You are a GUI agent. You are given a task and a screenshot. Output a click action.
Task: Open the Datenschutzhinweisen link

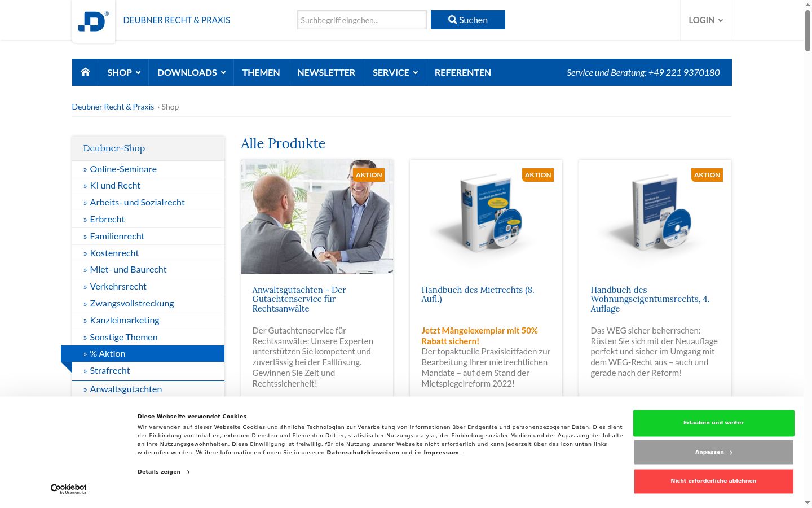coord(363,453)
